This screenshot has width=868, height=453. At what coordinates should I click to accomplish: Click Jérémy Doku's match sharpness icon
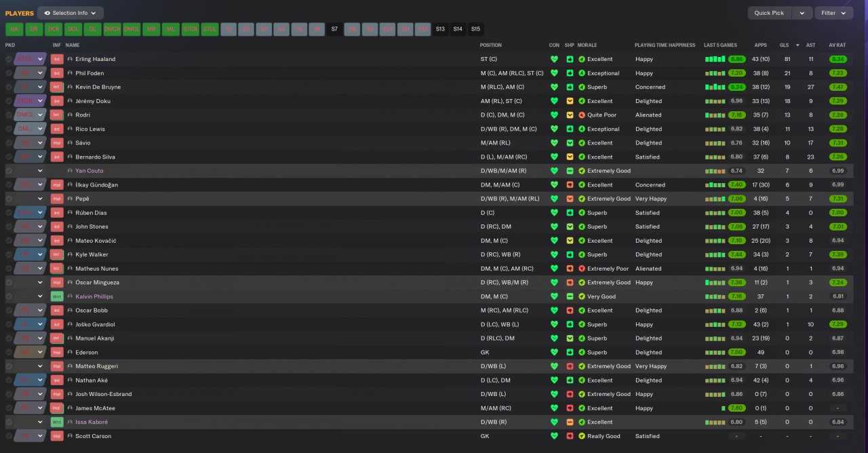tap(570, 101)
